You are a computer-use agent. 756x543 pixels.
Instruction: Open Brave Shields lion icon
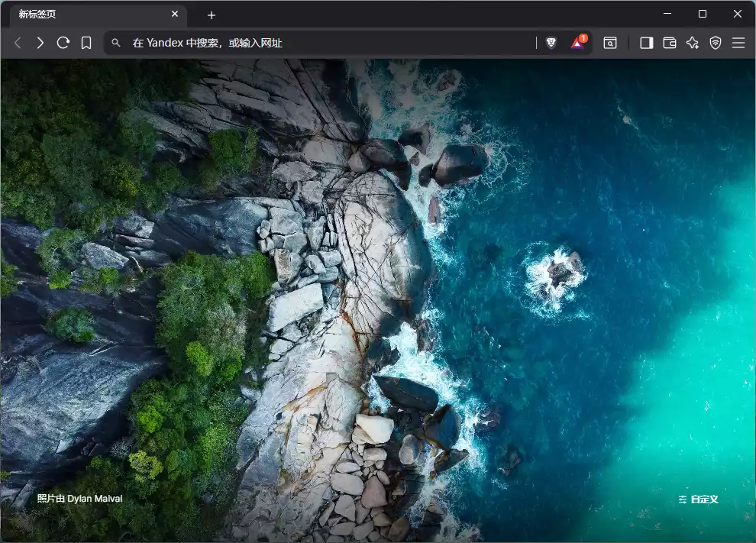[551, 43]
